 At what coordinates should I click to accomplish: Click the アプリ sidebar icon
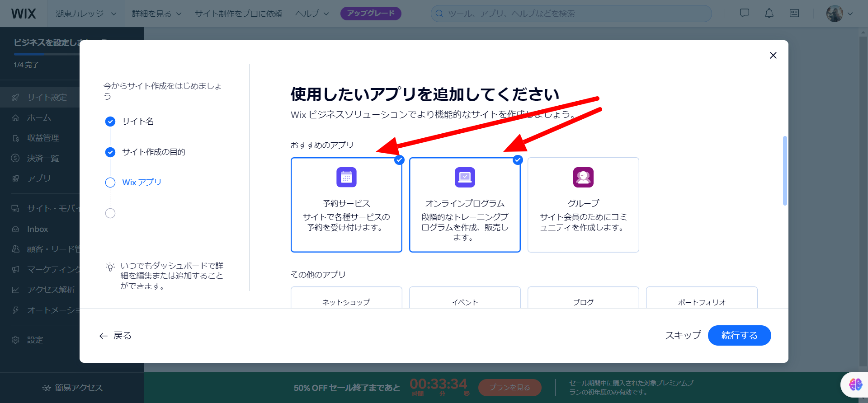(x=16, y=178)
